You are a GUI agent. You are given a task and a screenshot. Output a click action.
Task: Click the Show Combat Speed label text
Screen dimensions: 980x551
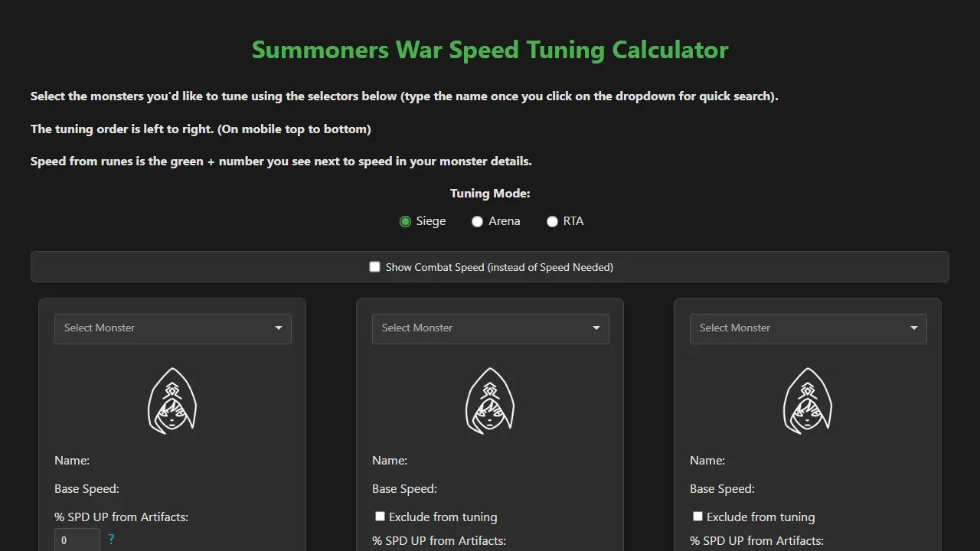pos(498,266)
